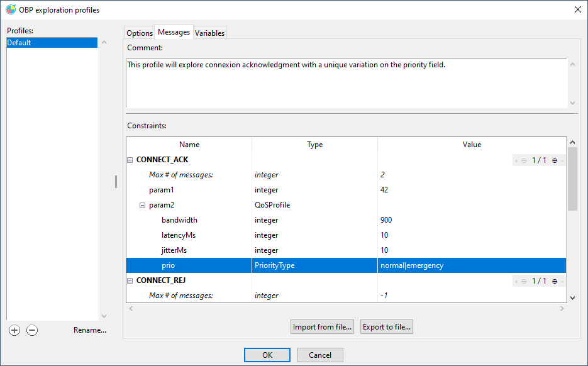Switch to the Options tab
Screen dimensions: 588x366
140,33
